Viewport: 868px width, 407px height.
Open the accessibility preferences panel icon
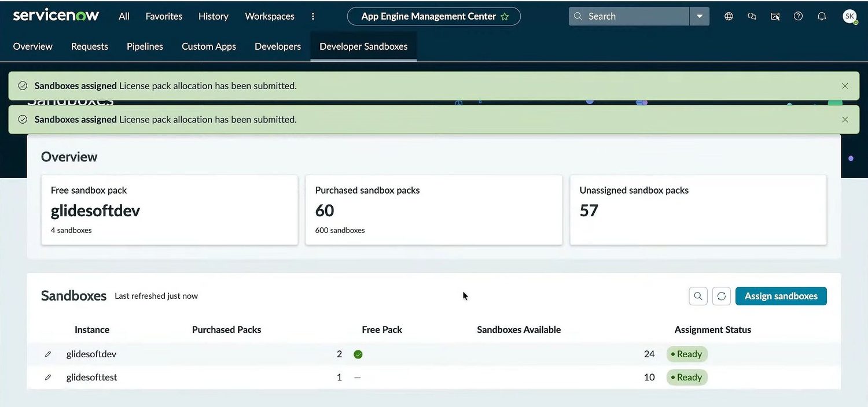coord(775,16)
